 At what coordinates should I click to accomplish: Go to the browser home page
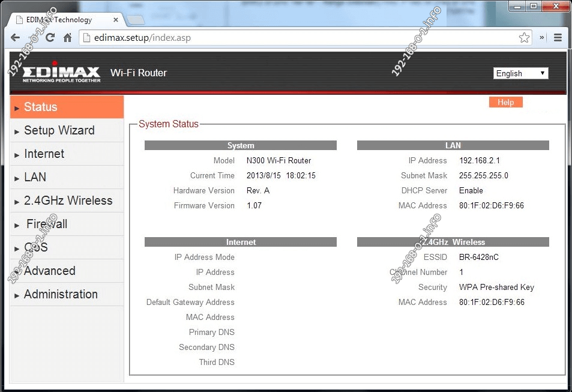67,37
